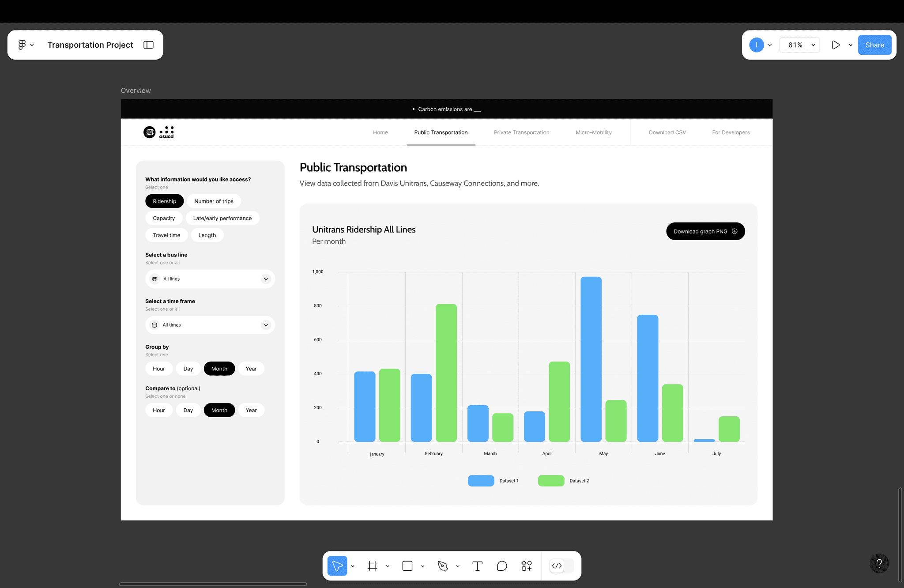
Task: Open the 61% zoom dropdown
Action: [x=800, y=45]
